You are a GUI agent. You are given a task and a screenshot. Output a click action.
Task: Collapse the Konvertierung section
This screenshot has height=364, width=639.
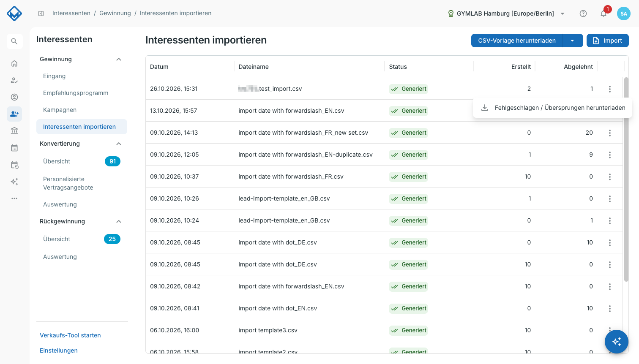pyautogui.click(x=119, y=144)
